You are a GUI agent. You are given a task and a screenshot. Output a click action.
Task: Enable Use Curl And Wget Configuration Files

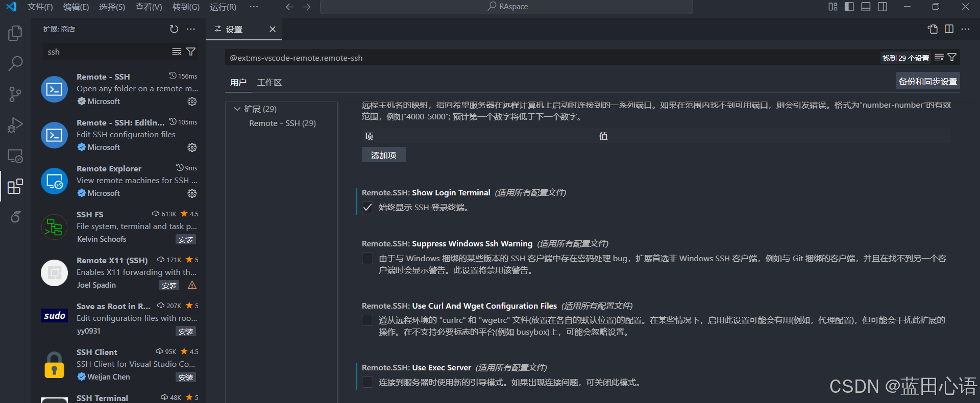(x=367, y=320)
